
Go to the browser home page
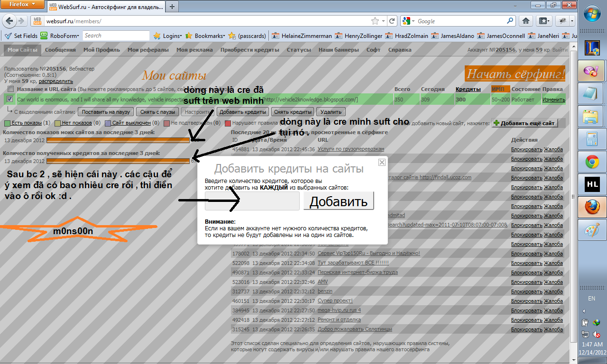coord(526,21)
